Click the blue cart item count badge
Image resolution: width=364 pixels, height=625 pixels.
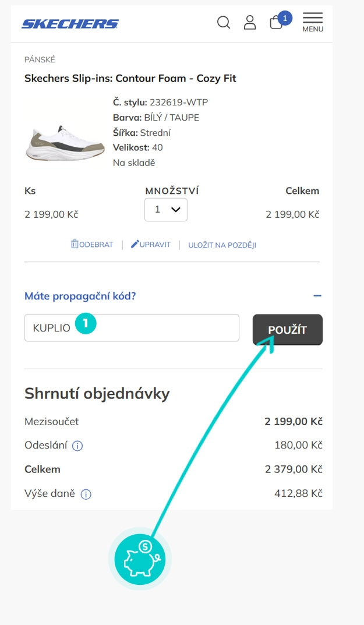click(285, 18)
